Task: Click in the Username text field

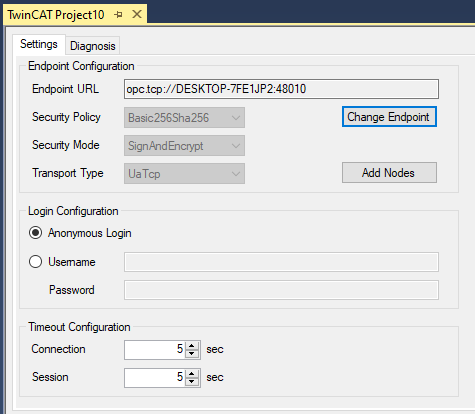Action: 281,262
